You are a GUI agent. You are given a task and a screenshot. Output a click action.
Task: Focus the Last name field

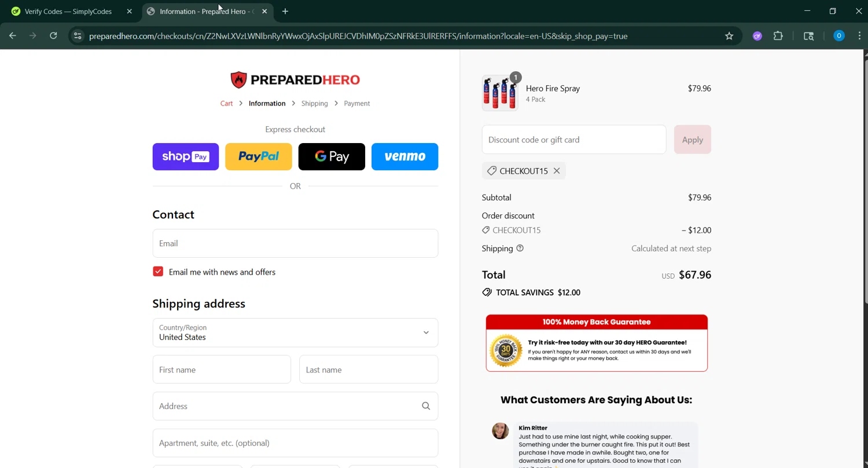369,370
